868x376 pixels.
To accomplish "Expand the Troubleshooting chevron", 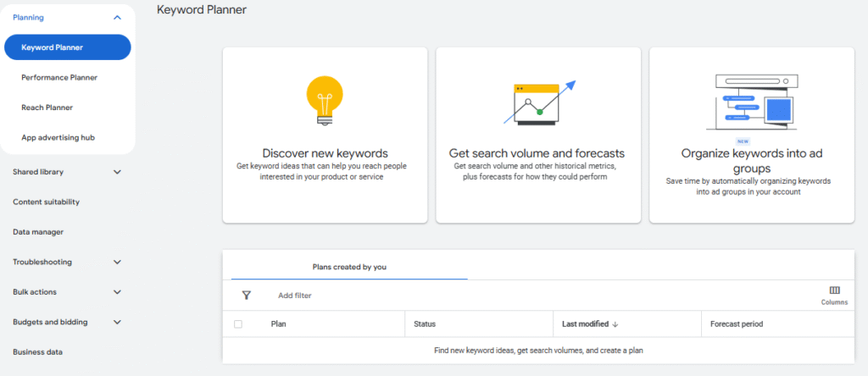I will 117,262.
